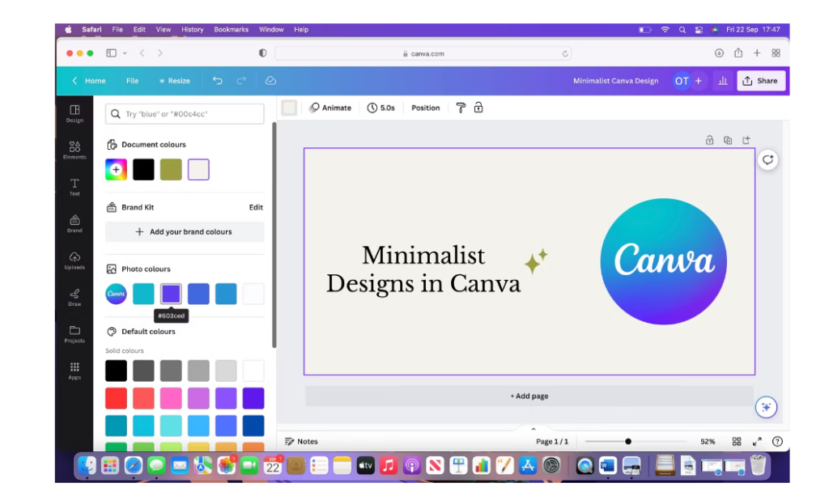The image size is (829, 504).
Task: Click Animate in the toolbar
Action: (330, 108)
